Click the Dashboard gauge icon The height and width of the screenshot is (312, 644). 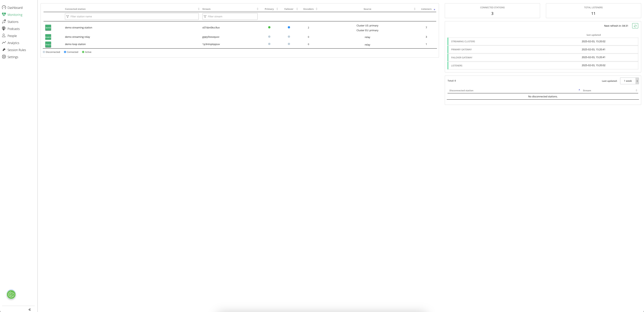coord(4,8)
